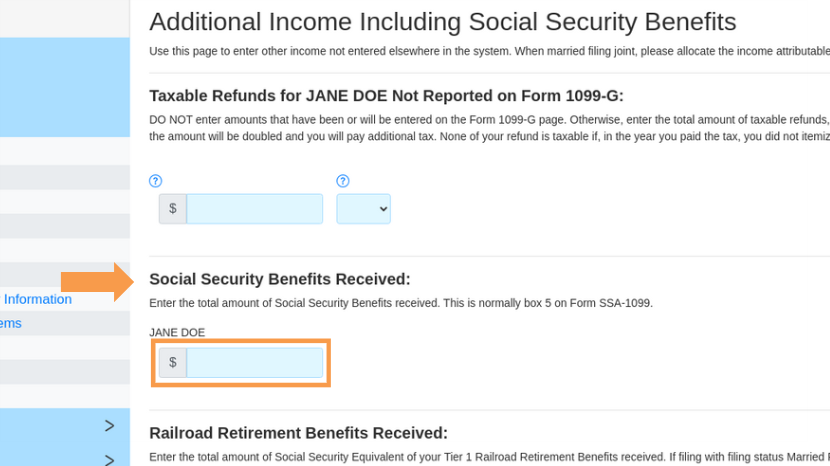Viewport: 830px width, 466px height.
Task: Open the sidebar link ending in 'ems'
Action: [11, 324]
